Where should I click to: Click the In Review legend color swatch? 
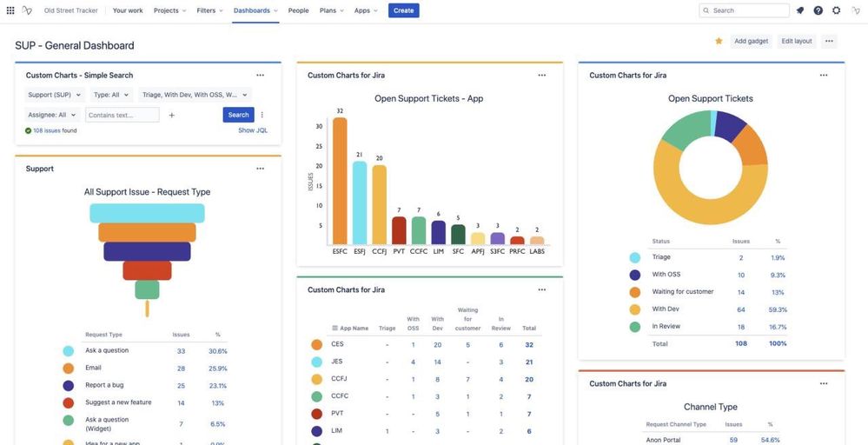tap(635, 327)
